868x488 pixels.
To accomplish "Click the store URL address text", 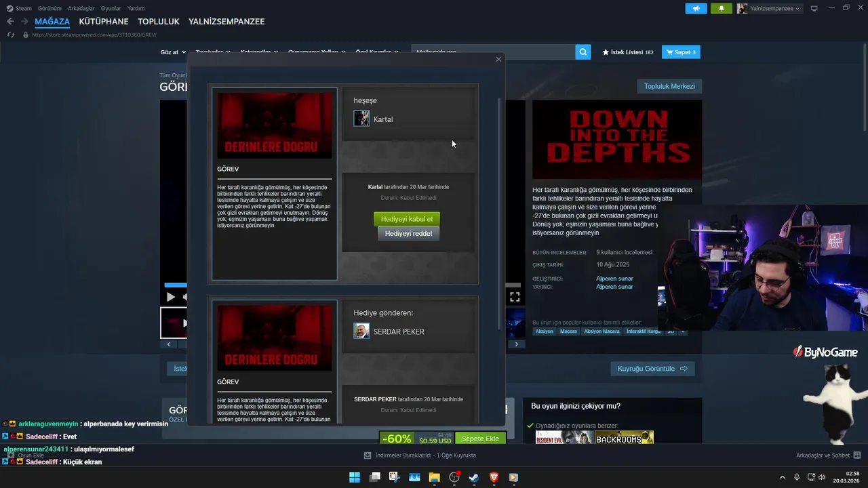I will pyautogui.click(x=94, y=35).
